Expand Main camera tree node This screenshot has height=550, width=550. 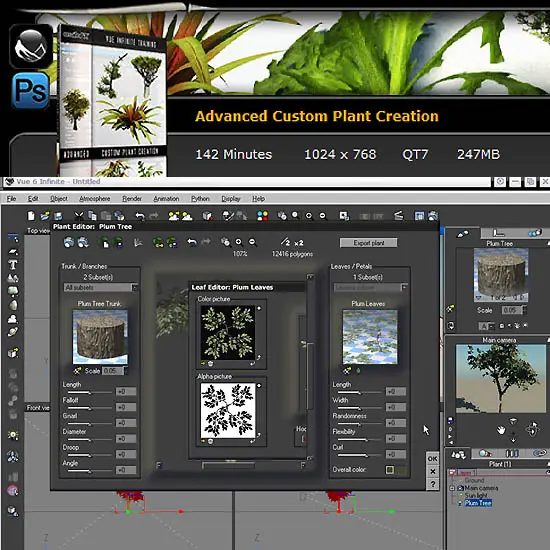[x=452, y=488]
